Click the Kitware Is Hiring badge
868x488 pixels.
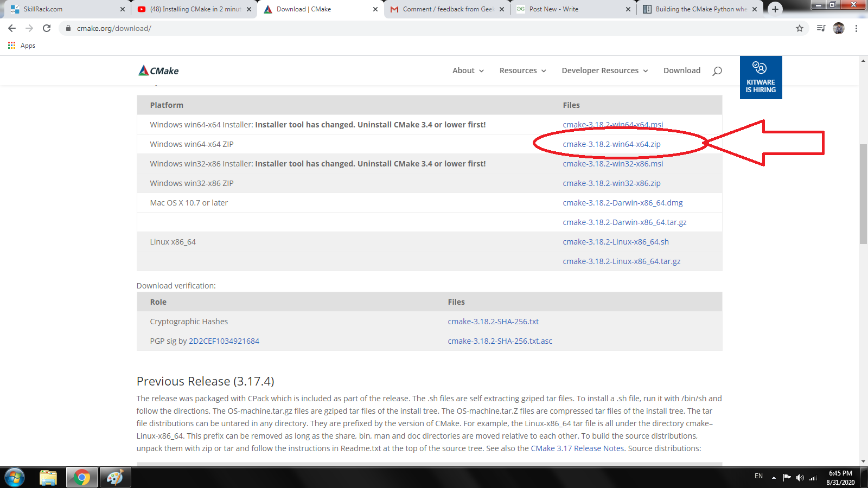[761, 78]
